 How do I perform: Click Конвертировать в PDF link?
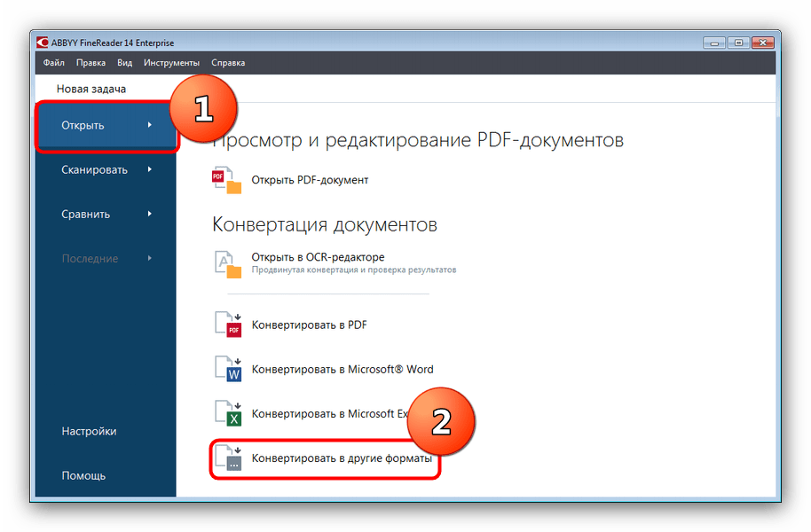coord(310,325)
